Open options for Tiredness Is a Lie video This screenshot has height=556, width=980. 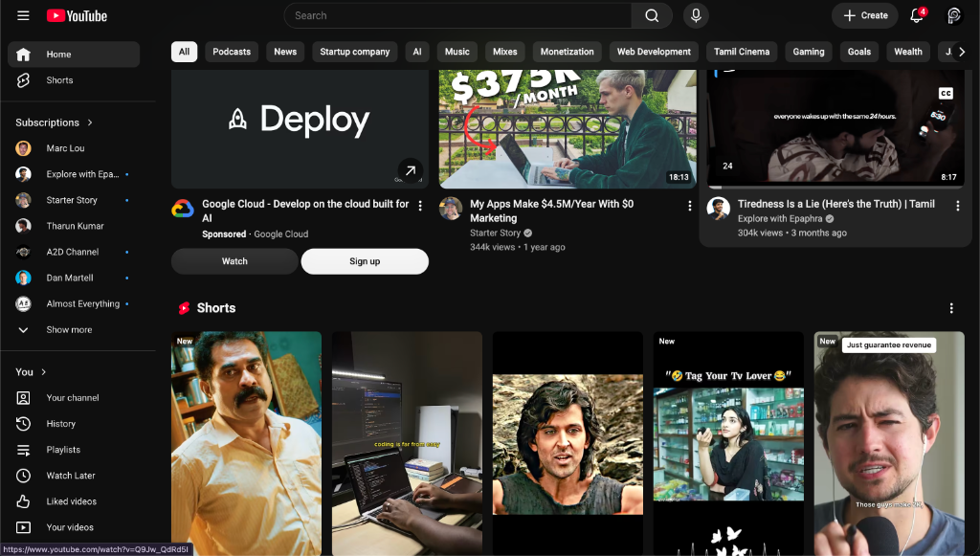(957, 206)
